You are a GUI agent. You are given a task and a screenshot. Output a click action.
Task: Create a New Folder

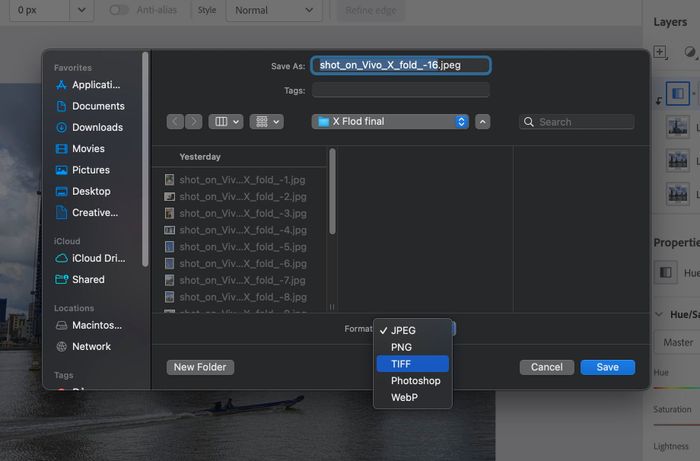pyautogui.click(x=200, y=367)
